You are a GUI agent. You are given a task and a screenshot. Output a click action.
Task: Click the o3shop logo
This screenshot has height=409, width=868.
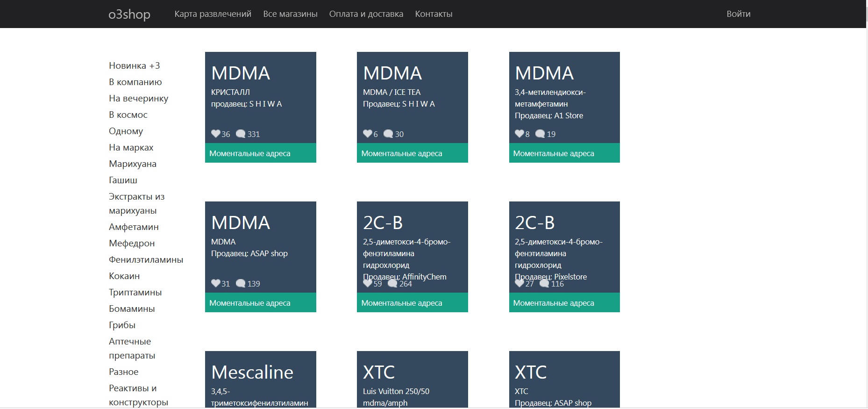coord(129,14)
